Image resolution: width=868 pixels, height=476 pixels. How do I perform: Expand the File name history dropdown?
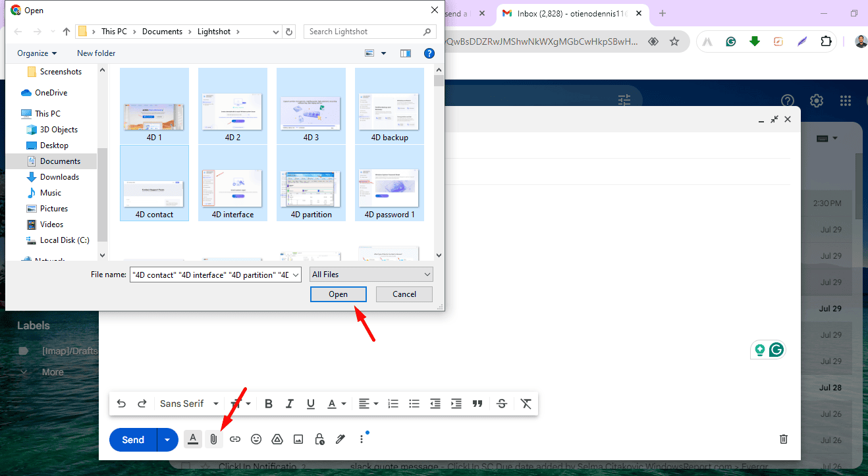[296, 275]
